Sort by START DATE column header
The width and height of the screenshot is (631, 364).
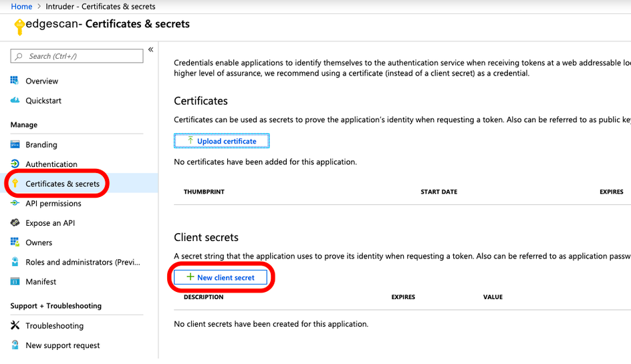point(439,192)
